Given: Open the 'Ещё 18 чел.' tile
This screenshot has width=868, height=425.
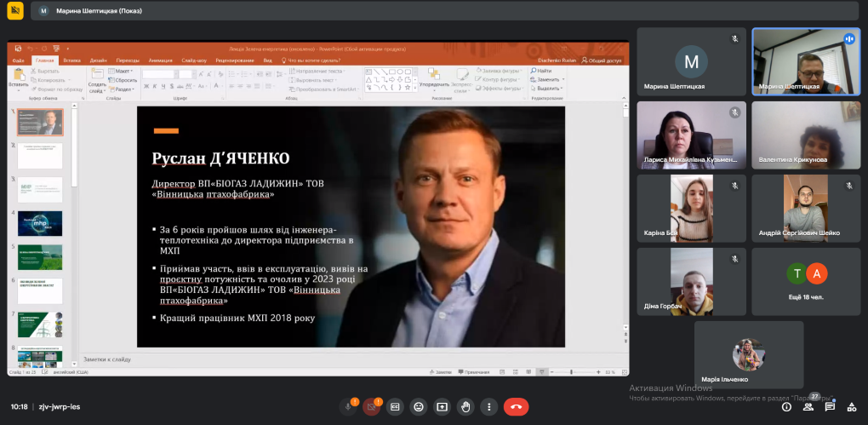Looking at the screenshot, I should point(806,281).
